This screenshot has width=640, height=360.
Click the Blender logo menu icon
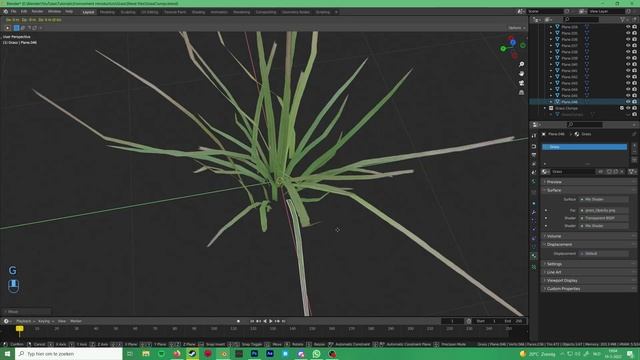click(5, 11)
